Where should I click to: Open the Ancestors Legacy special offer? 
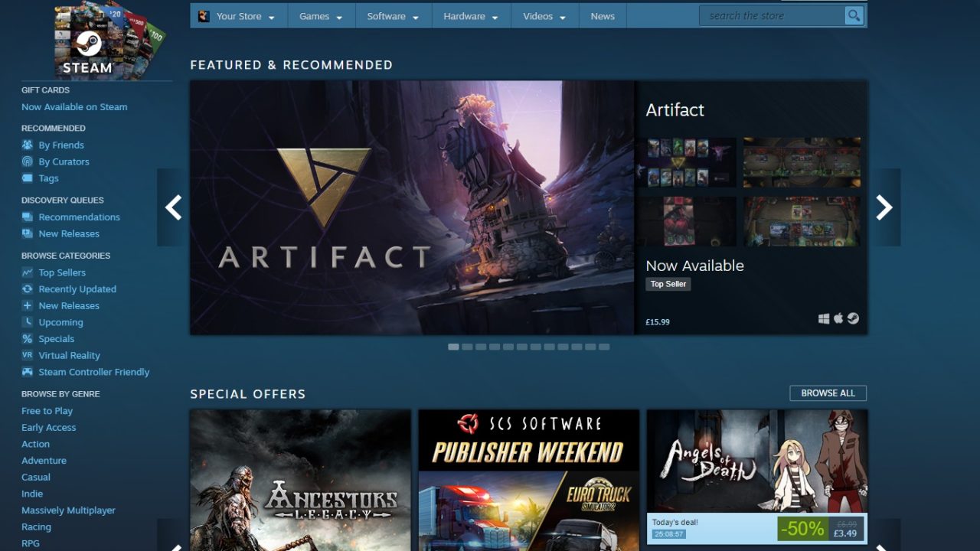300,481
